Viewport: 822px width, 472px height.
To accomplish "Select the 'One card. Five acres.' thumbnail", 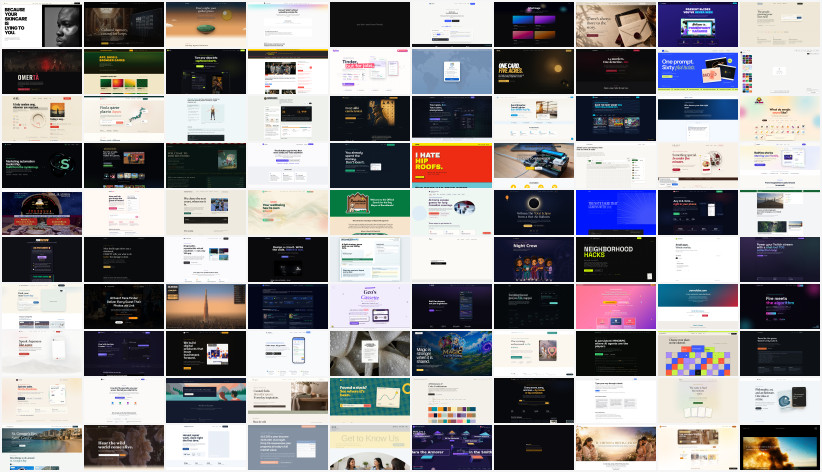I will point(534,71).
